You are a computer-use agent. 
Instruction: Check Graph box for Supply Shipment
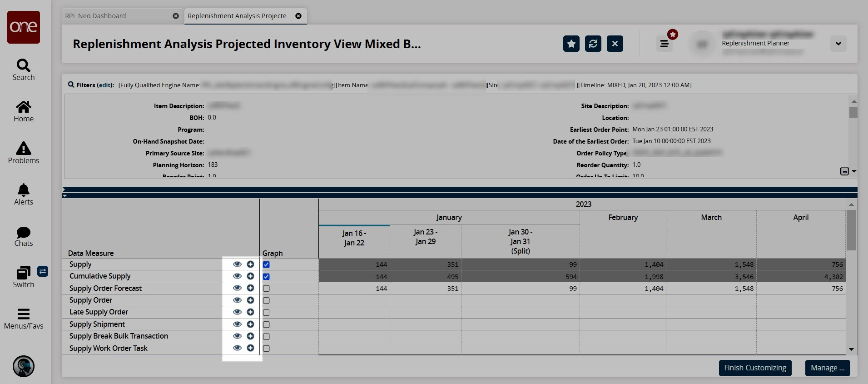(x=266, y=324)
